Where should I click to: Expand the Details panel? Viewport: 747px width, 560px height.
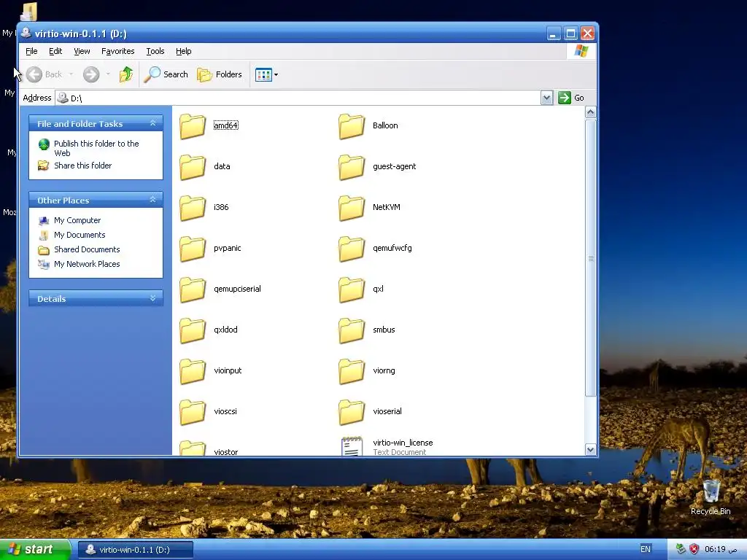pos(153,298)
